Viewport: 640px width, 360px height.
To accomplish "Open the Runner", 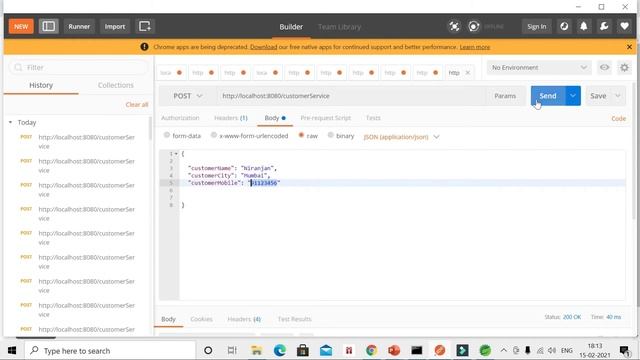I will tap(79, 27).
